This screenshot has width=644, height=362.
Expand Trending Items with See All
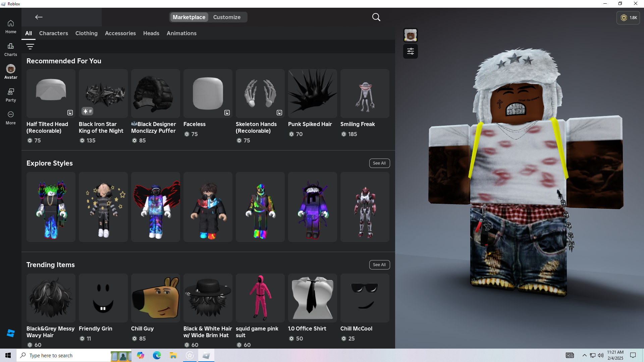(x=379, y=265)
